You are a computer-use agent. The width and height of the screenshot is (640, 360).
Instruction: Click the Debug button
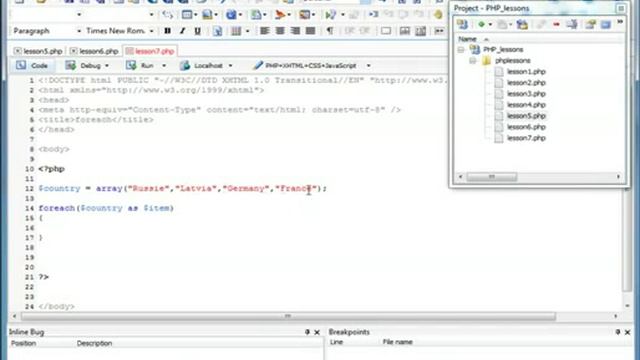click(84, 65)
